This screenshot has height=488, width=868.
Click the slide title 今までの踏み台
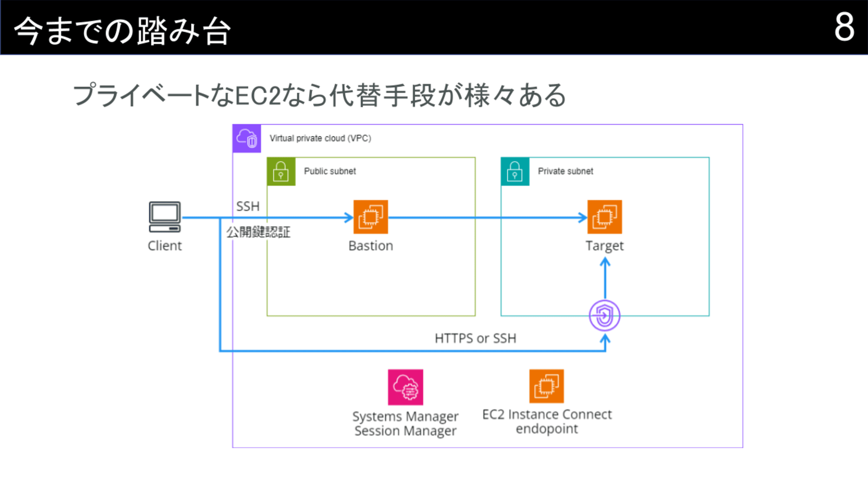point(122,31)
